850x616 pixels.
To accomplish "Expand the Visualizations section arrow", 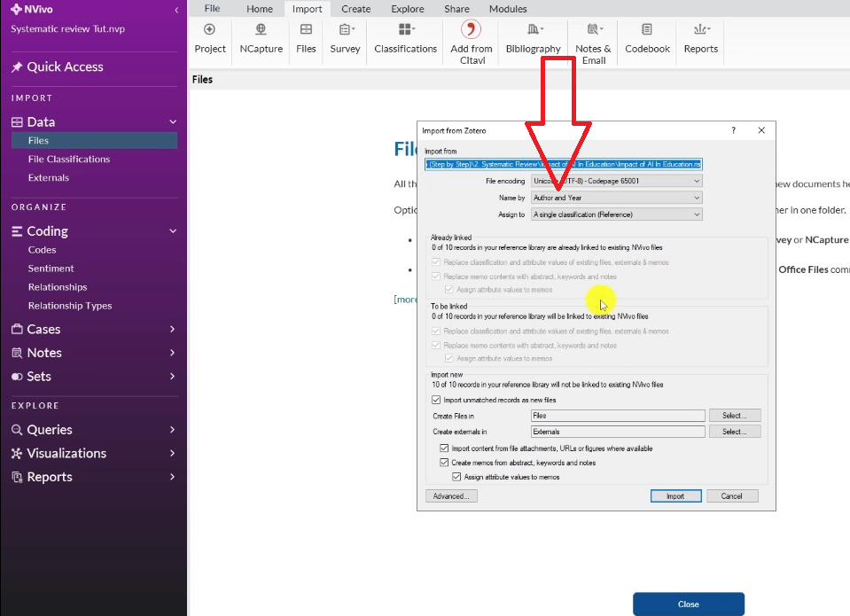I will click(x=172, y=453).
